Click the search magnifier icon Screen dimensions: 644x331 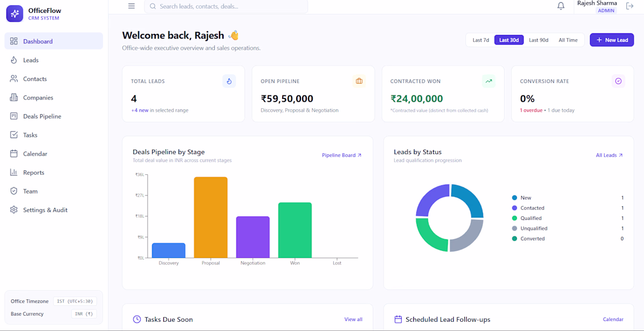pos(153,6)
